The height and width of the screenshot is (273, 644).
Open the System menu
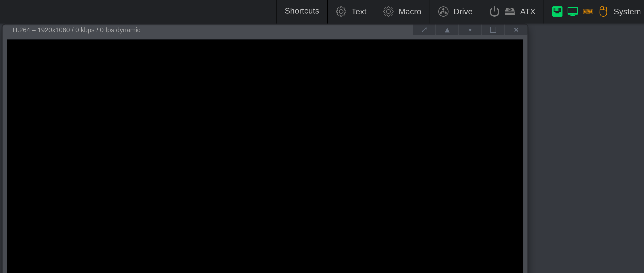point(594,12)
